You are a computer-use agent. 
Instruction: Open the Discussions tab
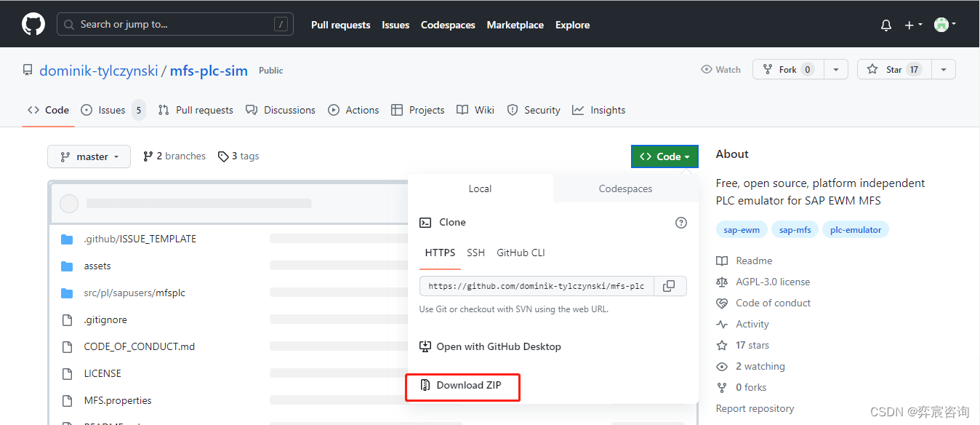click(281, 110)
